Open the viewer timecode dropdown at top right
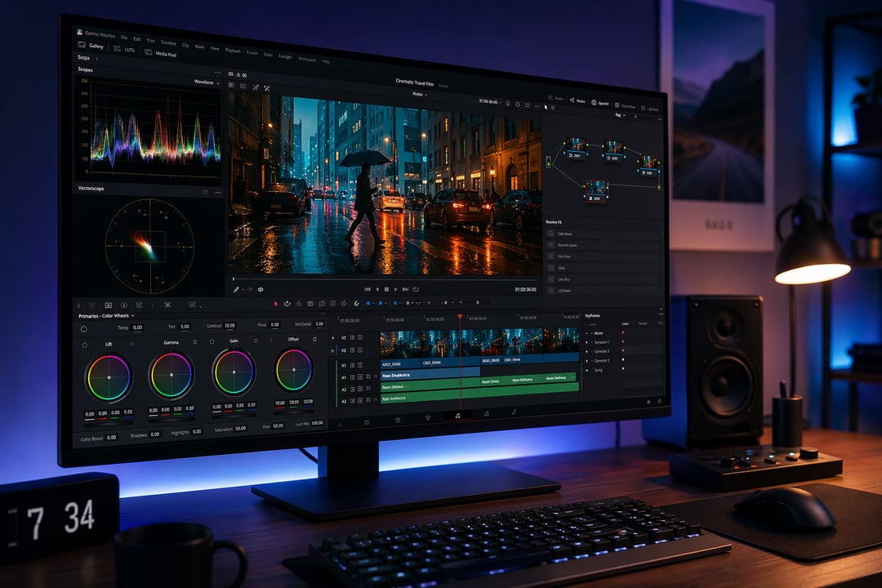Screen dimensions: 882x588 [x=490, y=102]
